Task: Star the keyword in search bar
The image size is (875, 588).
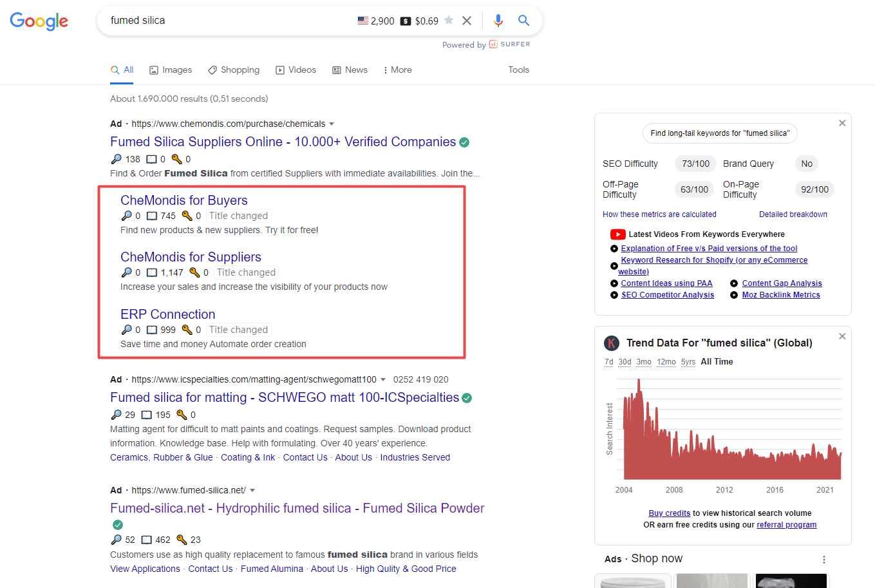Action: pyautogui.click(x=449, y=21)
